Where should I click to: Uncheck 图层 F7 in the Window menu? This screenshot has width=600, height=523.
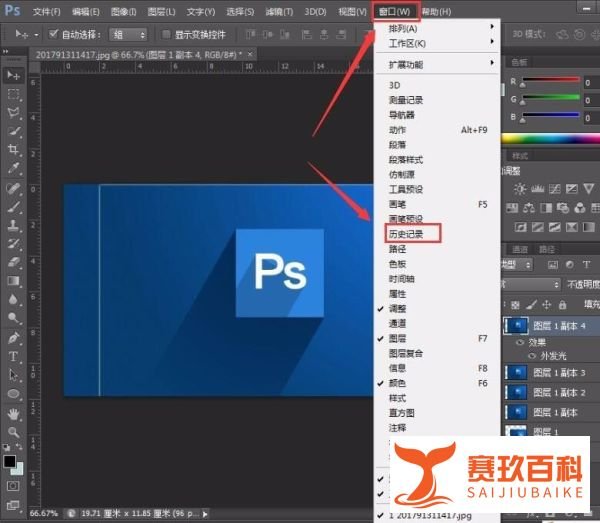coord(397,339)
